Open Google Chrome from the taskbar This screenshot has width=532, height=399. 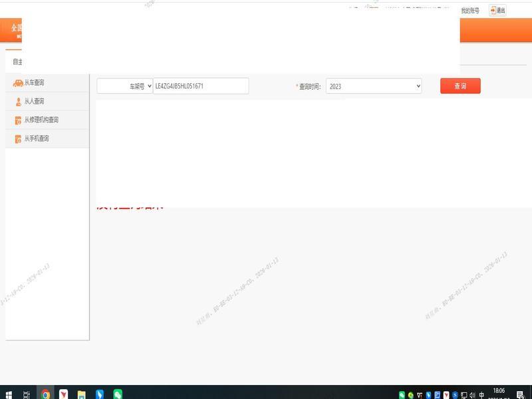click(x=45, y=394)
